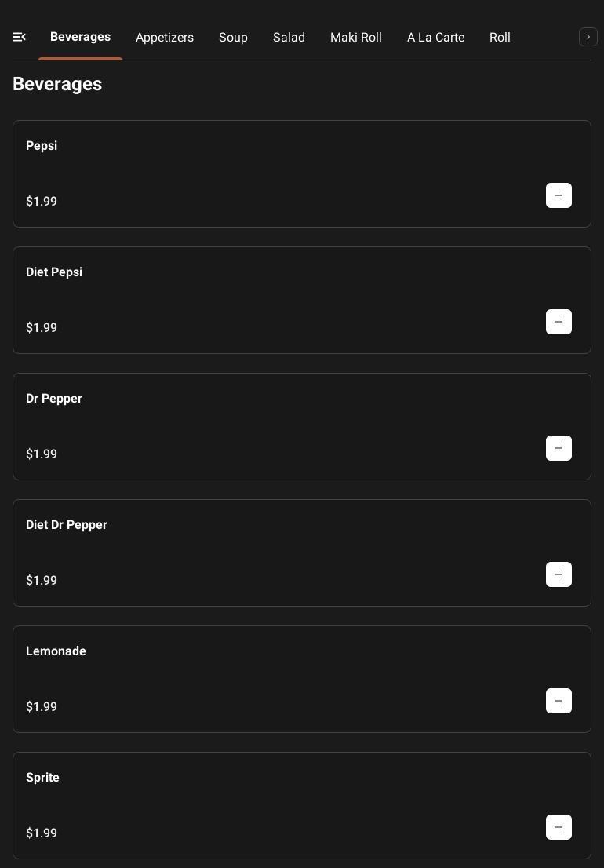Add Lemonade to the order
Image resolution: width=604 pixels, height=868 pixels.
click(x=559, y=701)
